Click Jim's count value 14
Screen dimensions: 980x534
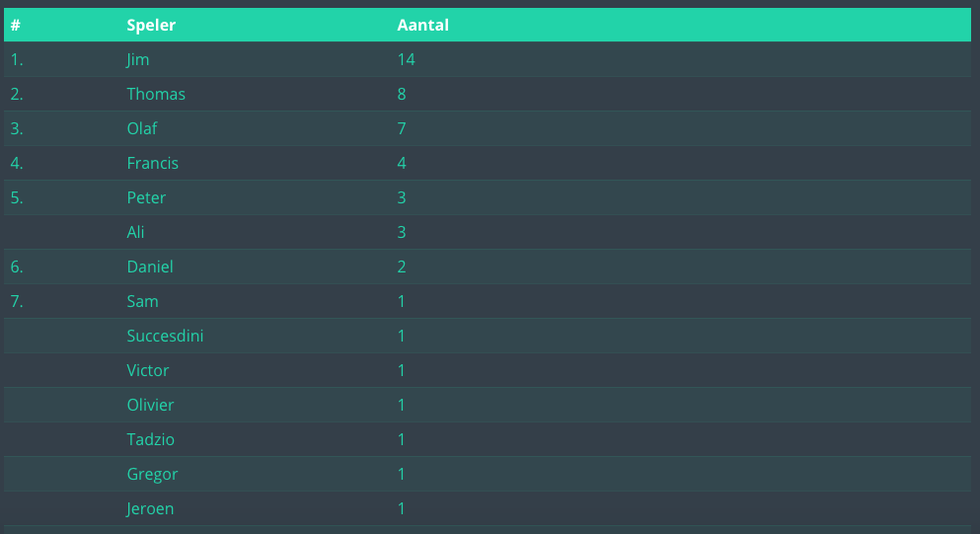(406, 59)
